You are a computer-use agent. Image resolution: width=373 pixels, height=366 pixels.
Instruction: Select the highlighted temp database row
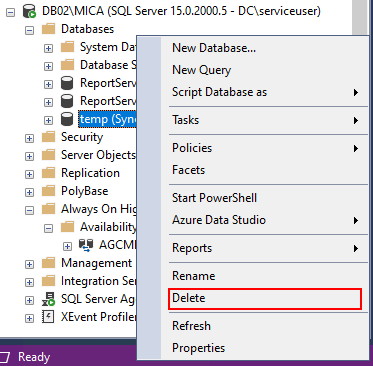click(107, 119)
